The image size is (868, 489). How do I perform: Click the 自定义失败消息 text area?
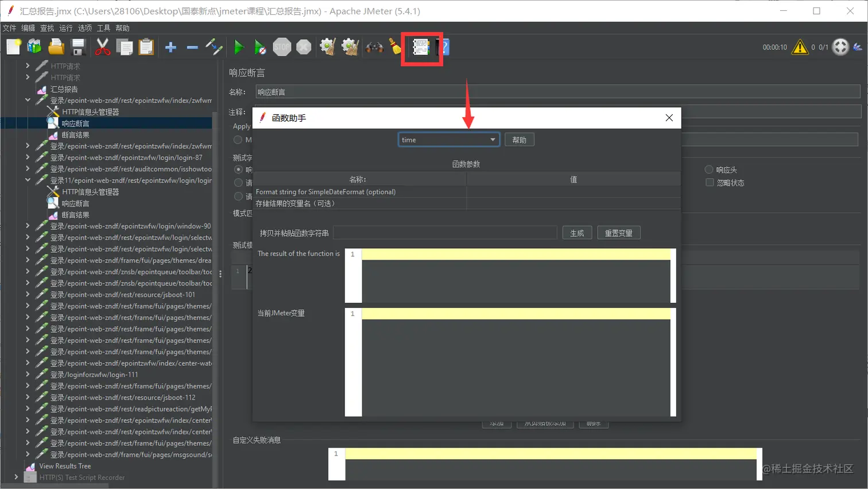(551, 464)
